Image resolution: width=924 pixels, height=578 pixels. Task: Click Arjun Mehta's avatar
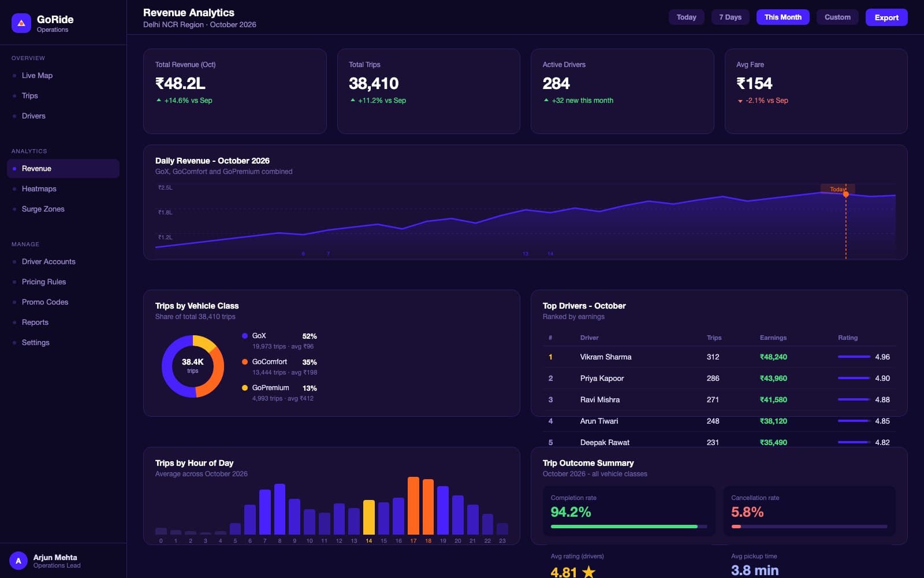[18, 561]
